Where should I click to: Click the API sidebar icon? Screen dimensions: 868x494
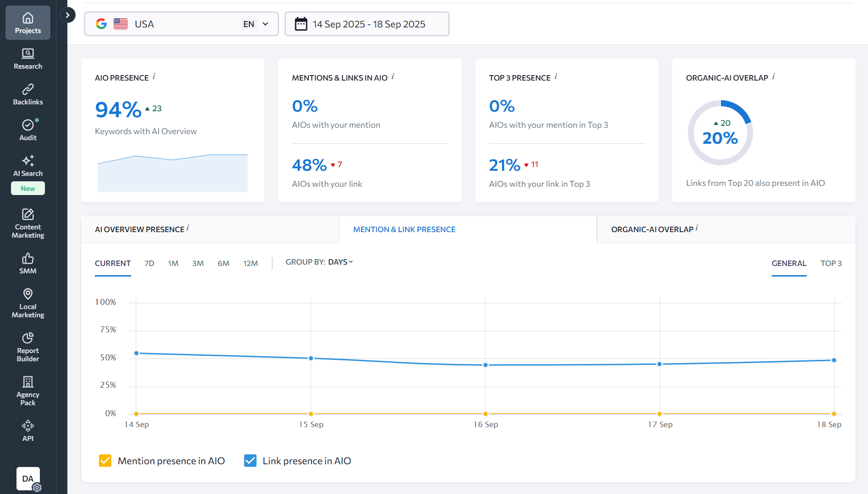[28, 431]
